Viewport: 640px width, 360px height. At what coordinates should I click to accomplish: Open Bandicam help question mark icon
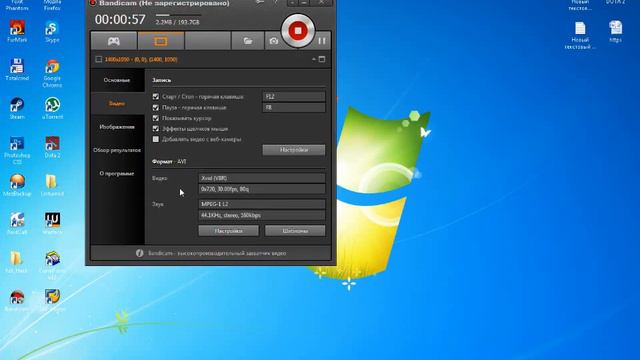click(276, 2)
